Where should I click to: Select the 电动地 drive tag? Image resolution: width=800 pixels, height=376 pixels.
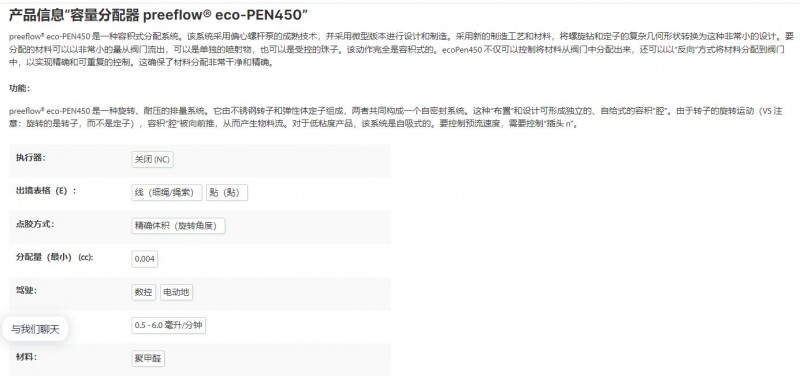coord(177,292)
